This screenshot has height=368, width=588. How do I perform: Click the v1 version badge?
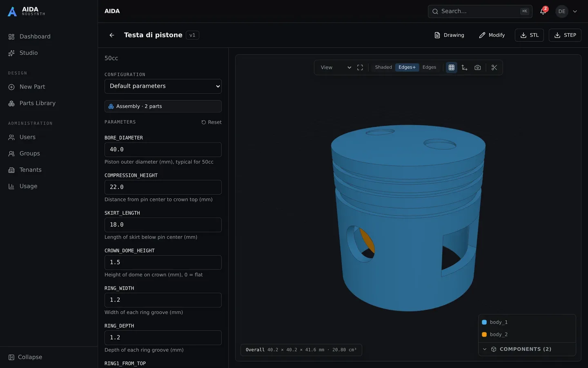click(192, 35)
